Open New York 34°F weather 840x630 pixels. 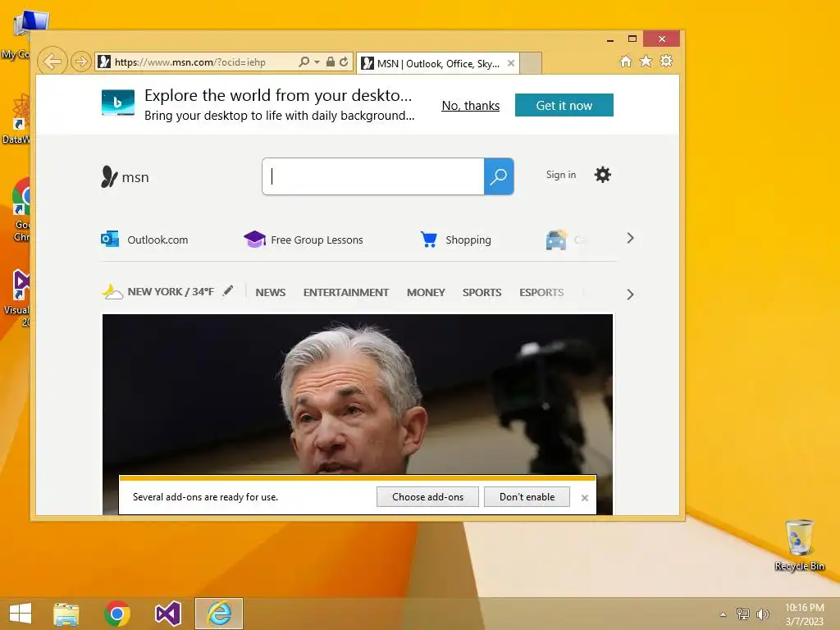[x=158, y=292]
